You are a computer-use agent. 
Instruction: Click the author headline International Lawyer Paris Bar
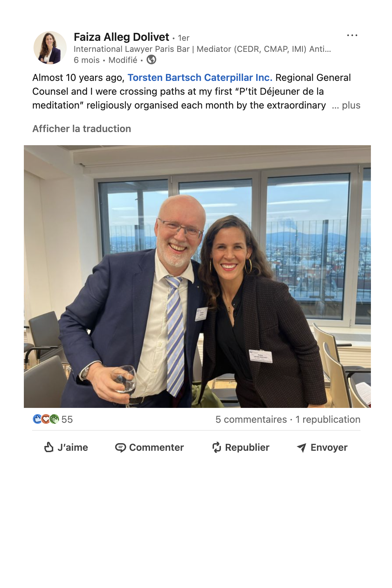[202, 49]
